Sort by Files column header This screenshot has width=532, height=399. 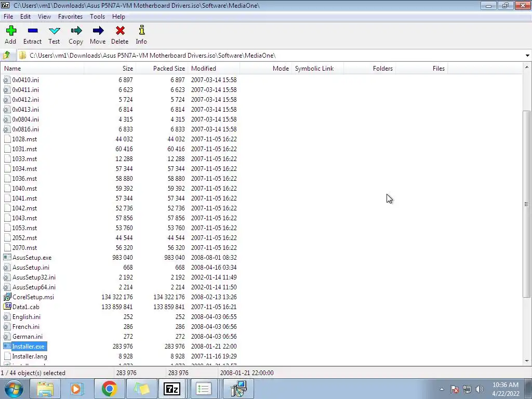tap(421, 69)
